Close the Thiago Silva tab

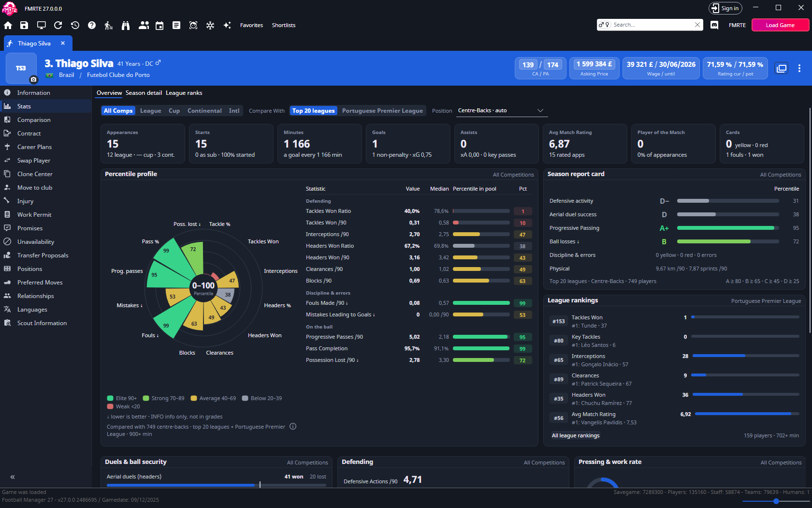click(63, 43)
